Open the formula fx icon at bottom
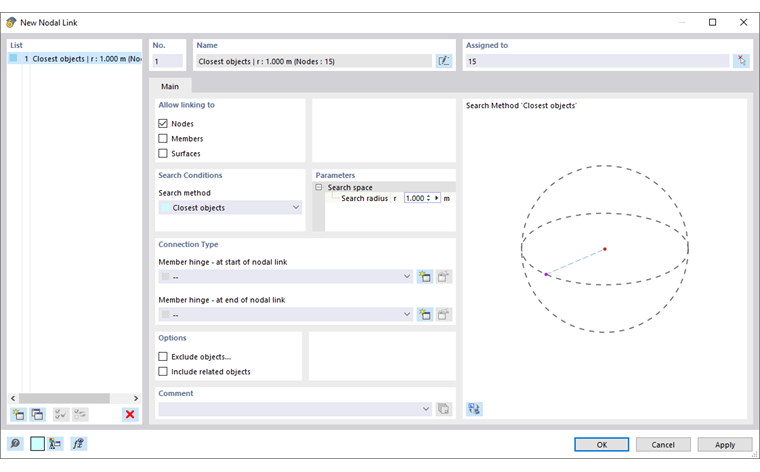Image resolution: width=760 pixels, height=472 pixels. [x=79, y=443]
